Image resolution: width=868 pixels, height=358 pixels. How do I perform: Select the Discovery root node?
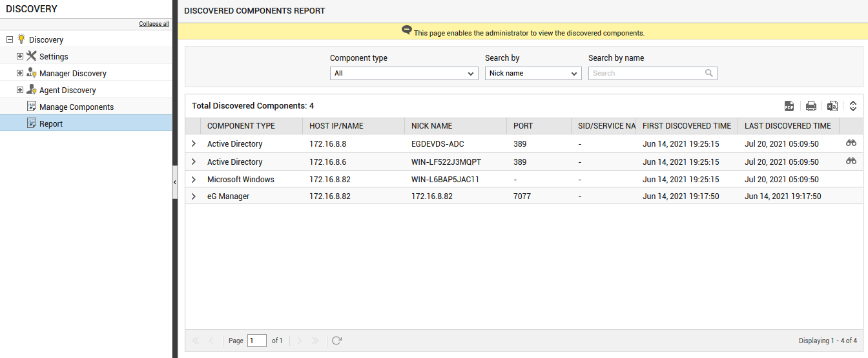pos(46,40)
